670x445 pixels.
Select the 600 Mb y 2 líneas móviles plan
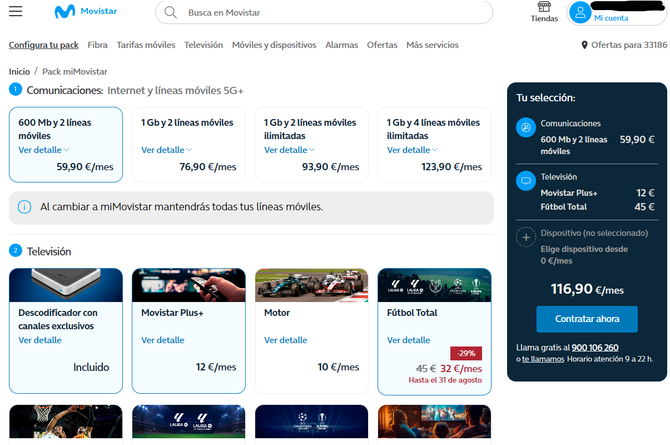click(x=66, y=145)
